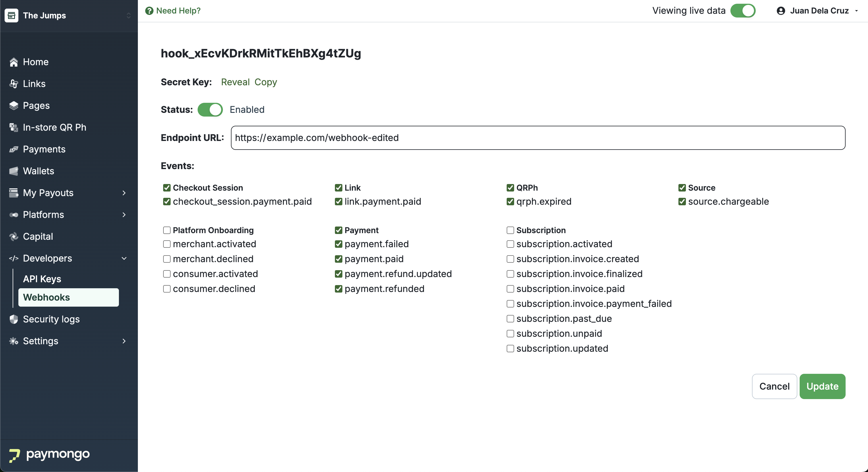Click the Update button

point(822,386)
